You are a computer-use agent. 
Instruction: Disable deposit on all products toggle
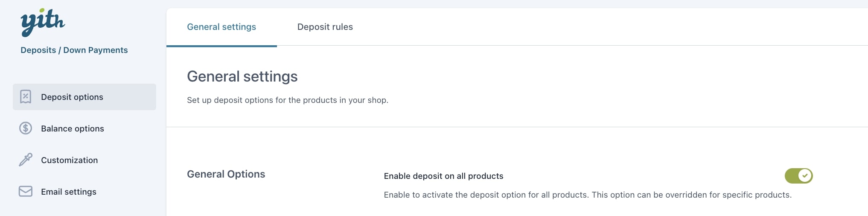point(798,176)
